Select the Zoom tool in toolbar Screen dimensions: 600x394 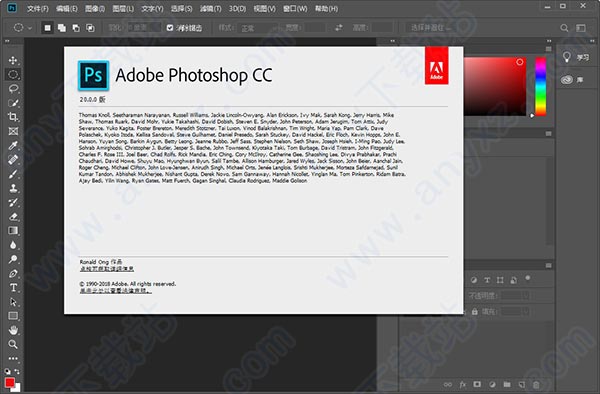[x=13, y=344]
